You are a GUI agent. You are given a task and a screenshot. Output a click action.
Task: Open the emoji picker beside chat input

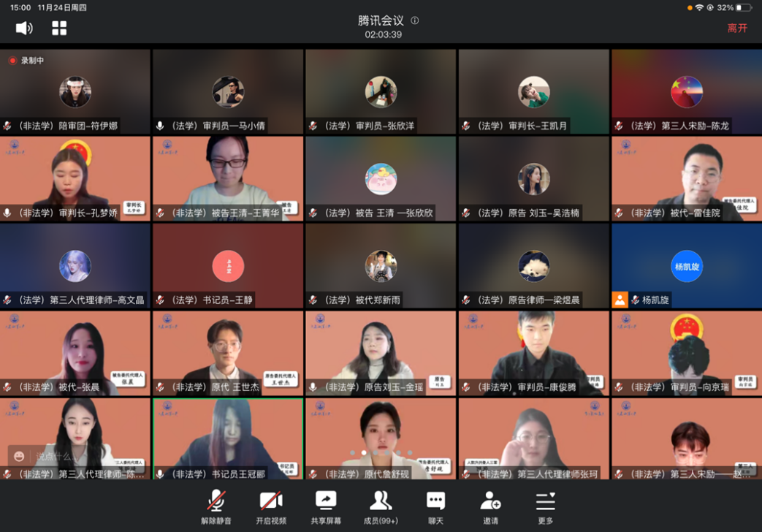point(19,457)
